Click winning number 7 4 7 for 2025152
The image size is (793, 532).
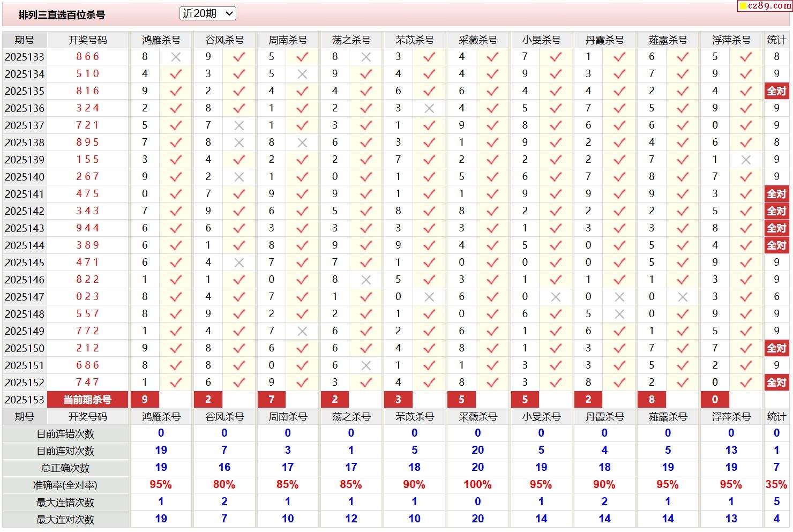(88, 383)
